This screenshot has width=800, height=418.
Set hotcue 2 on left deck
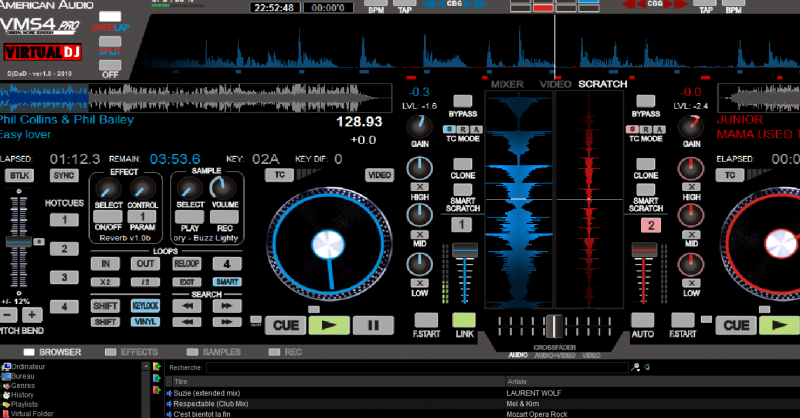[x=65, y=249]
